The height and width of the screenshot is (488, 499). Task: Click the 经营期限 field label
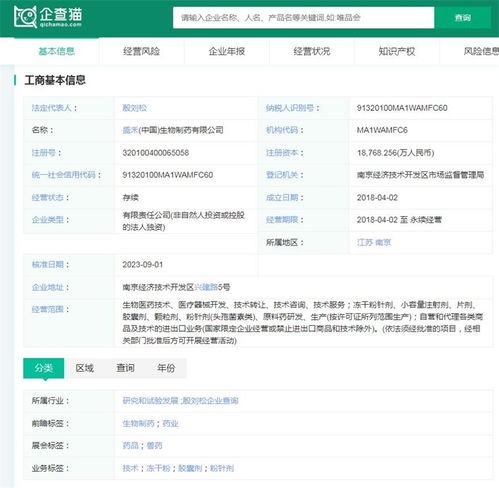[282, 220]
